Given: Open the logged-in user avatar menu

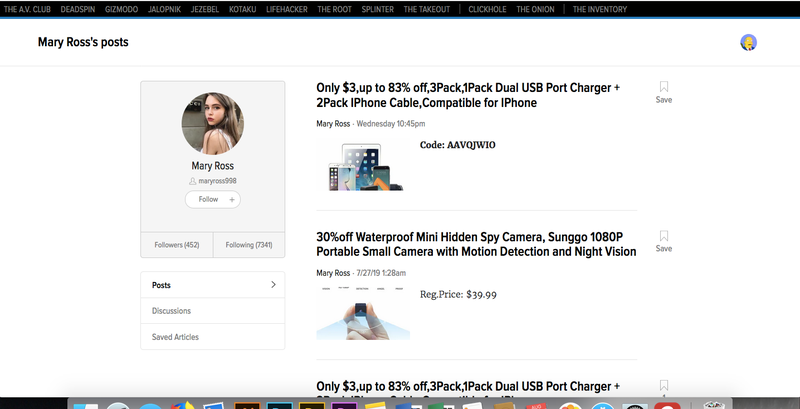Looking at the screenshot, I should pyautogui.click(x=748, y=42).
